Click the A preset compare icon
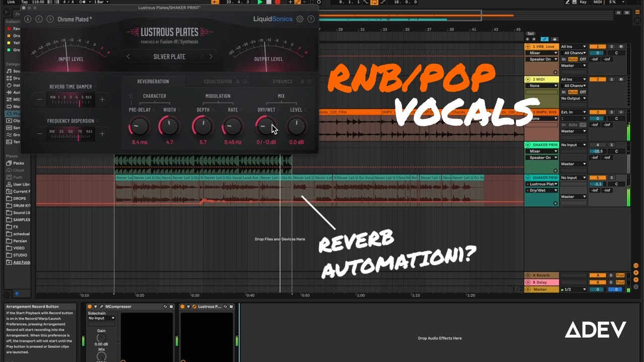This screenshot has height=362, width=644. coord(28,19)
